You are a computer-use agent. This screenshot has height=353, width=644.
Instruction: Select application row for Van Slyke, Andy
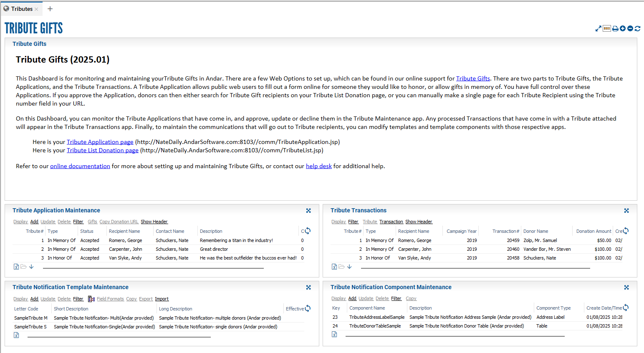159,258
